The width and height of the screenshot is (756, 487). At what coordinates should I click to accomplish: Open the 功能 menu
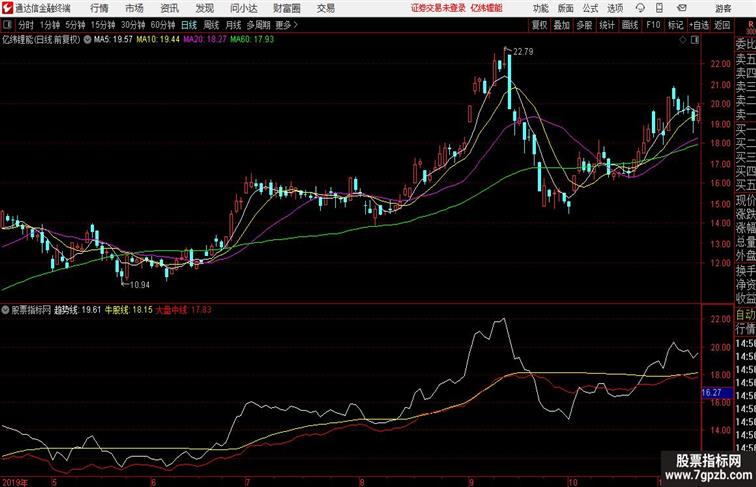coord(540,8)
